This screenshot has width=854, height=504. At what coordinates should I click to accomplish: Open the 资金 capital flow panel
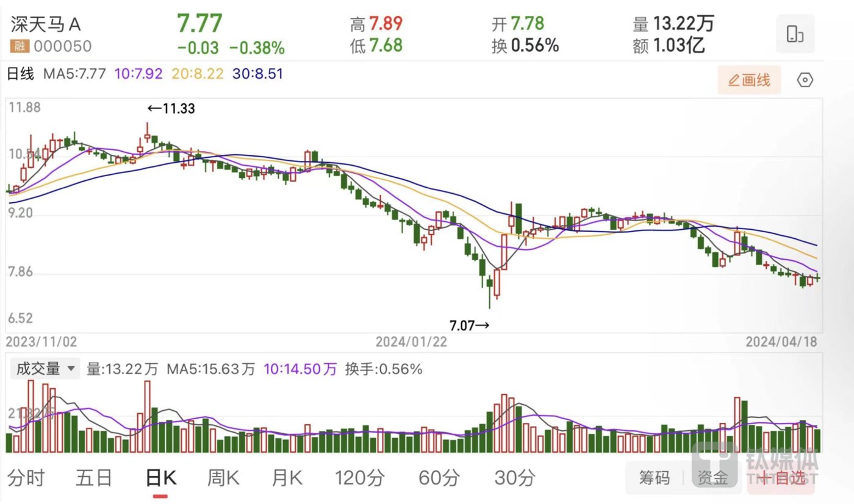pos(712,479)
